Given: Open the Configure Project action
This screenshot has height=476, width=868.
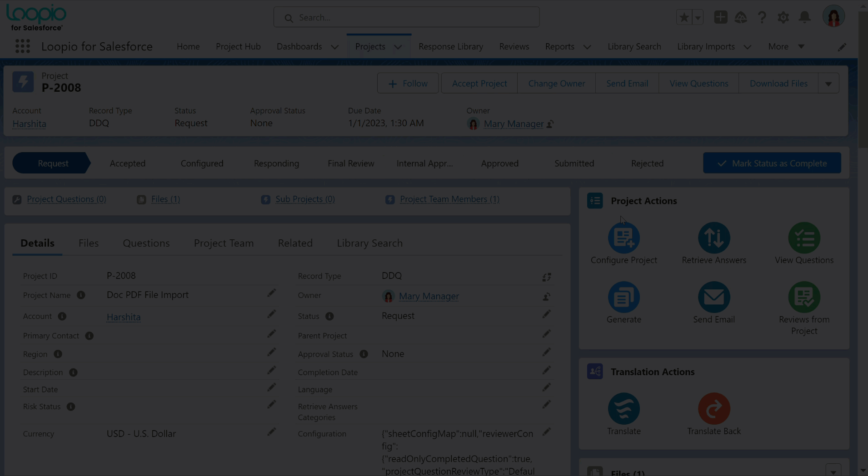Looking at the screenshot, I should (624, 238).
